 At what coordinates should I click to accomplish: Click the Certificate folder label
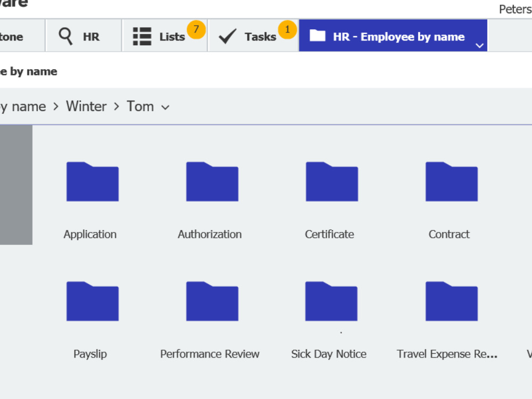click(329, 234)
